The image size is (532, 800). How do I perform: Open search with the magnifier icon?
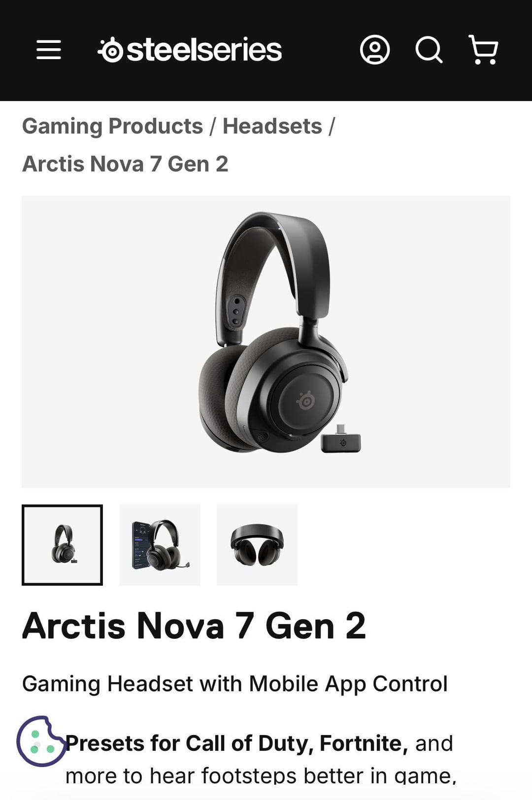429,50
